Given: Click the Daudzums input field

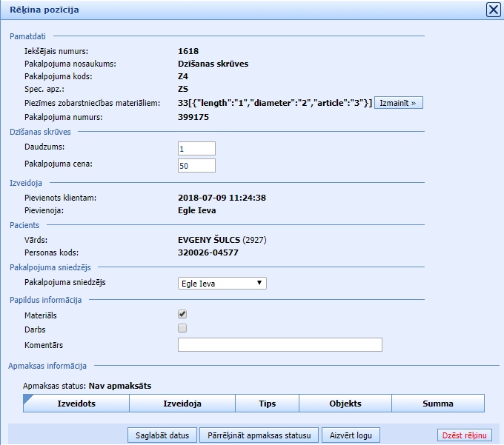Looking at the screenshot, I should click(x=196, y=148).
